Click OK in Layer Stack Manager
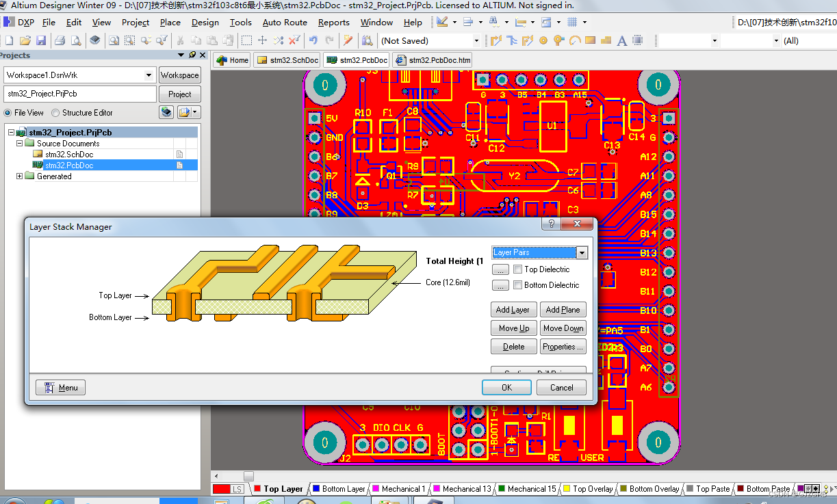 pos(506,388)
